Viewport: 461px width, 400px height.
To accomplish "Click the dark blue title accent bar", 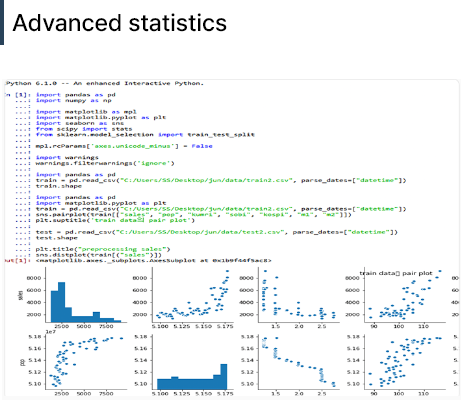I will pyautogui.click(x=2, y=22).
